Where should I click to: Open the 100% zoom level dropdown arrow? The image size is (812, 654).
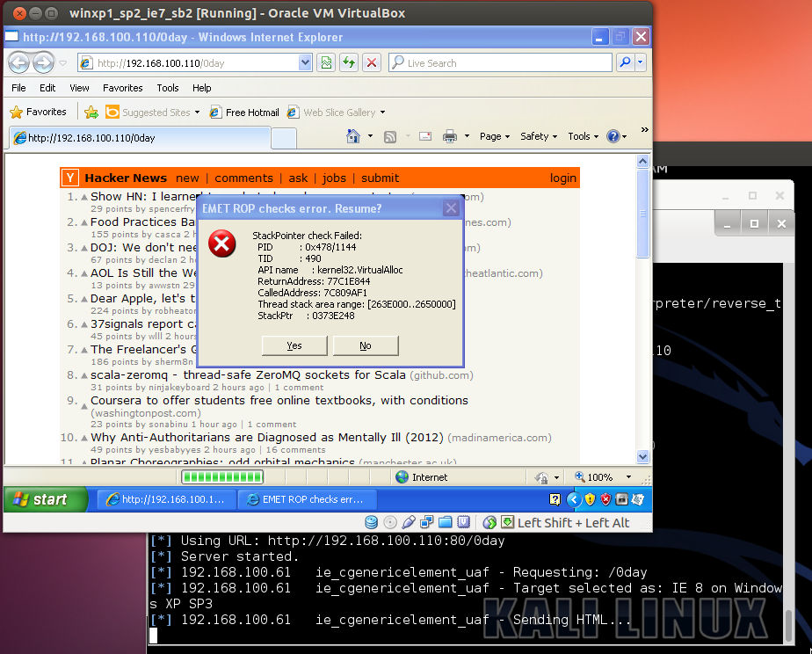click(628, 477)
